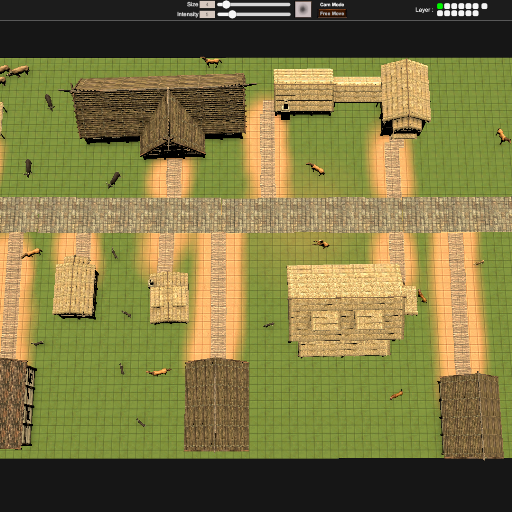The height and width of the screenshot is (512, 512).
Task: Select the horse above the large barn
Action: pos(211,62)
